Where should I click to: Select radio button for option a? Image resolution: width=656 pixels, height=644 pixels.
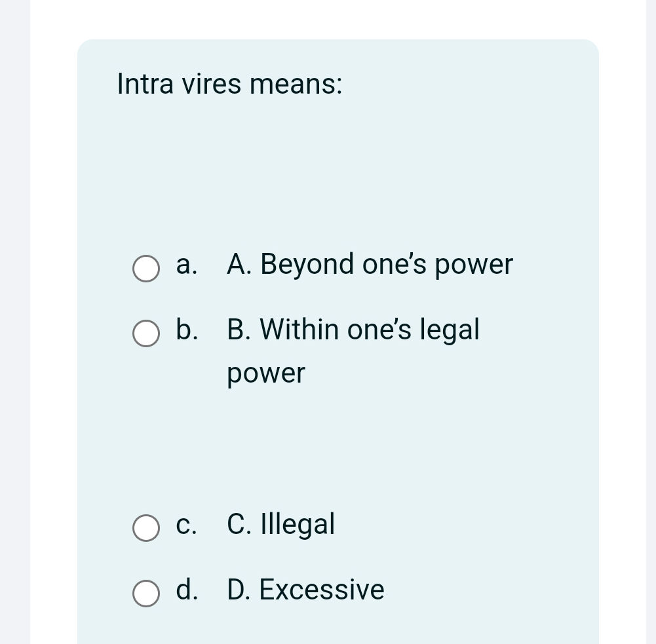point(145,268)
